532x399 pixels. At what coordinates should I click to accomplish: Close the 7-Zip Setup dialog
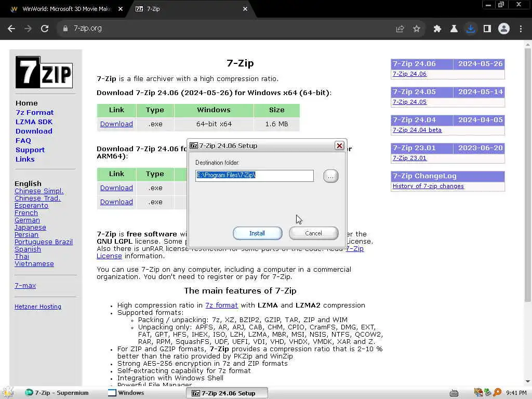point(339,145)
